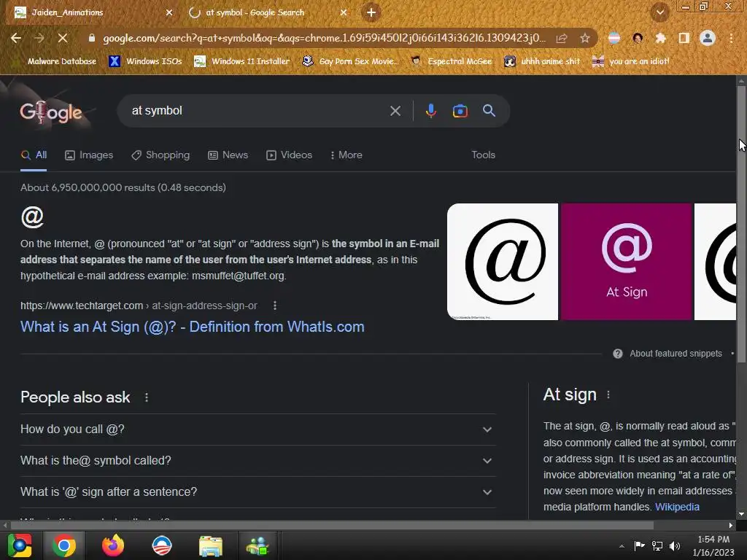Launch Firefox from the taskbar
This screenshot has height=560, width=747.
[x=113, y=545]
